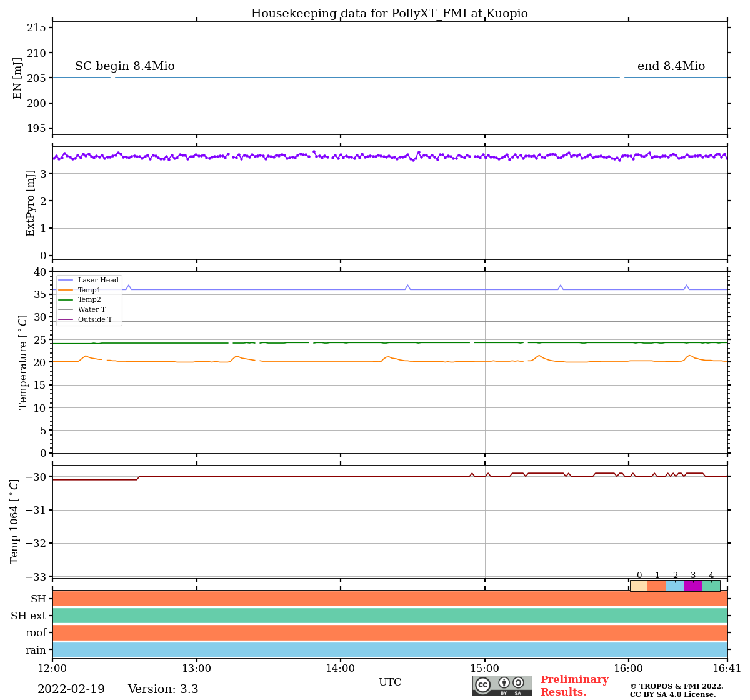Click the SH ext status bar row
The image size is (750, 700).
click(x=390, y=616)
